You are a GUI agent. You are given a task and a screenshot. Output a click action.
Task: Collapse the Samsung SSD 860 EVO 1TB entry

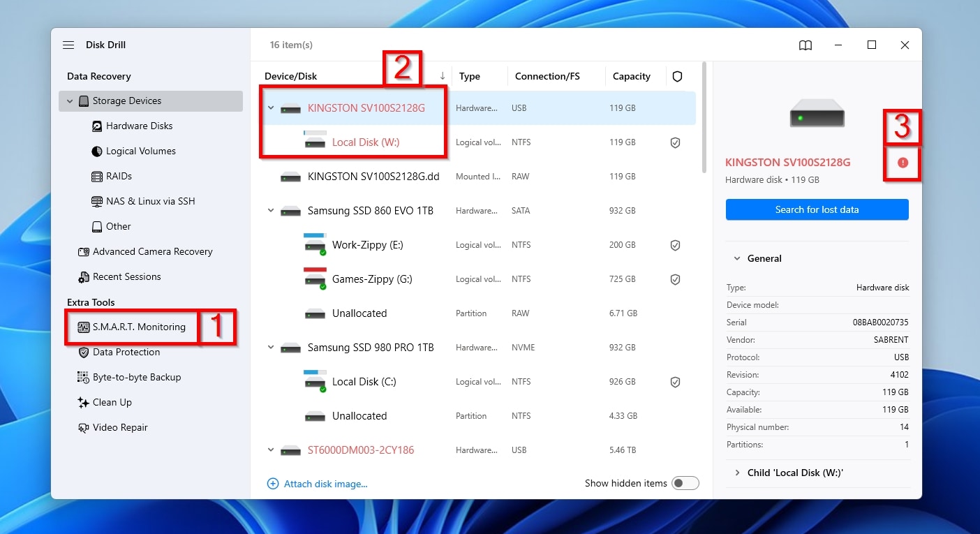click(271, 211)
